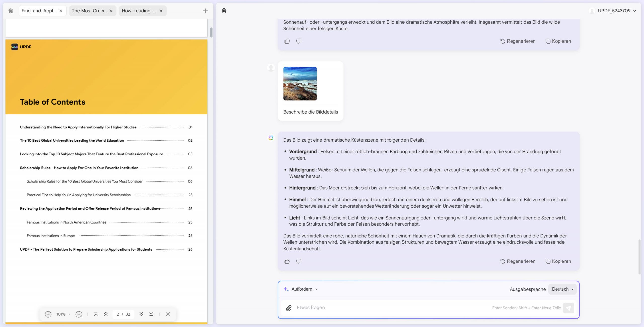Open Scholarship Rules - How to Apply entry

[x=106, y=168]
